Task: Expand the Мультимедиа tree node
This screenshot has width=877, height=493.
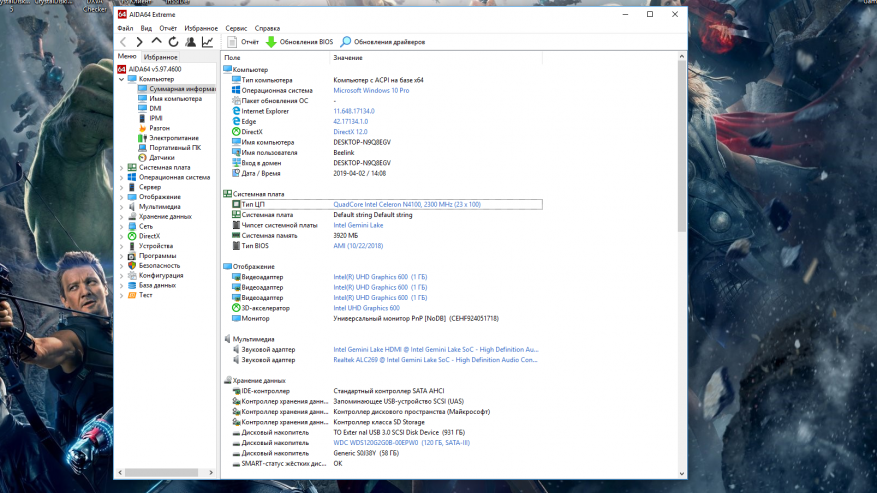Action: point(121,207)
